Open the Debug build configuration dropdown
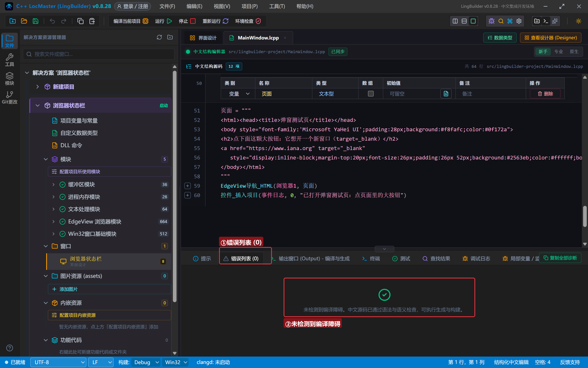Screen dimensions: 588x368 tap(146, 362)
